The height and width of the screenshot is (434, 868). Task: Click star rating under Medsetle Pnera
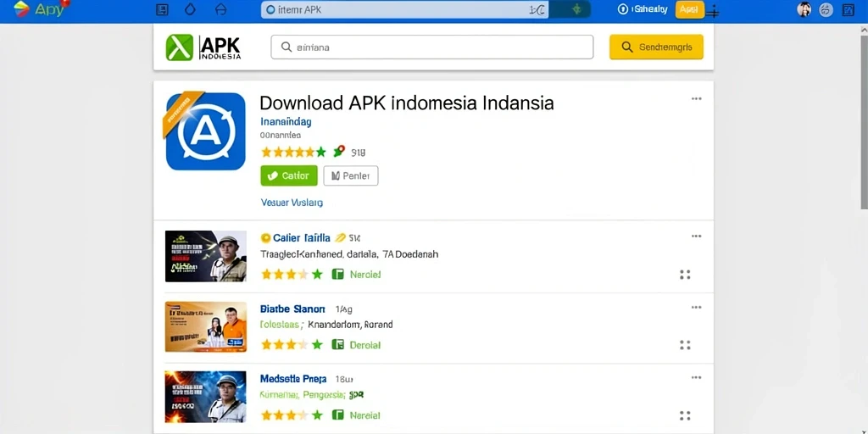[292, 415]
